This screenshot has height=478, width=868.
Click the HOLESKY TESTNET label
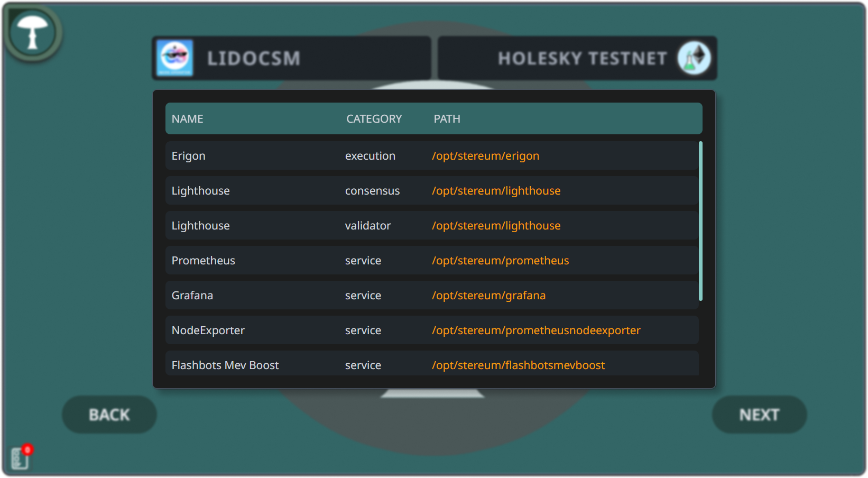click(x=582, y=58)
